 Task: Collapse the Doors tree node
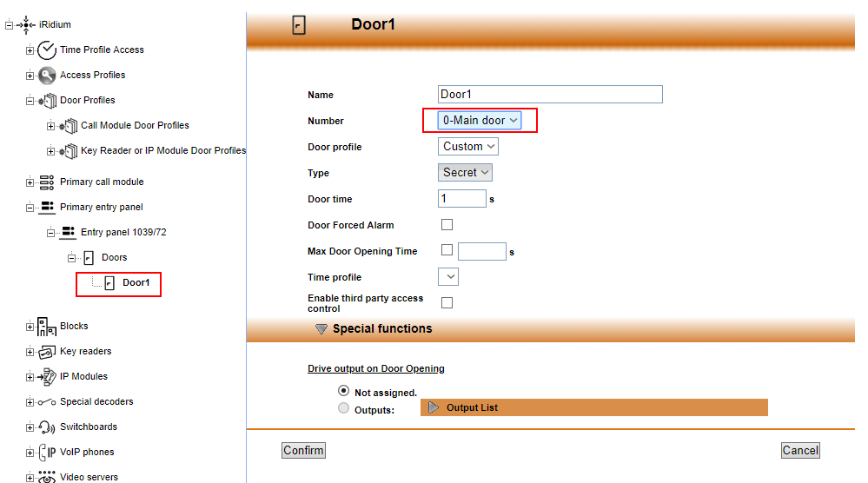point(71,258)
